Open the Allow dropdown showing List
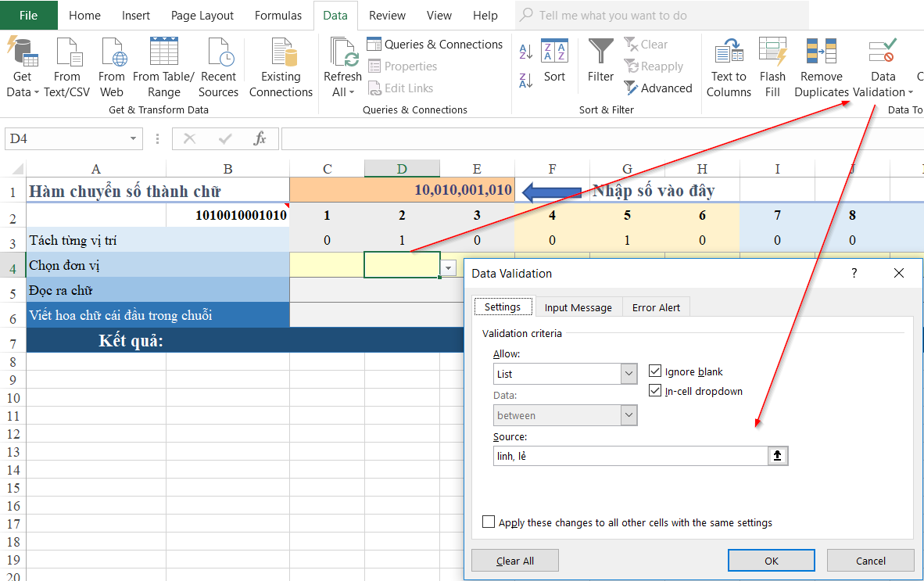Screen dimensions: 924x581 point(629,374)
